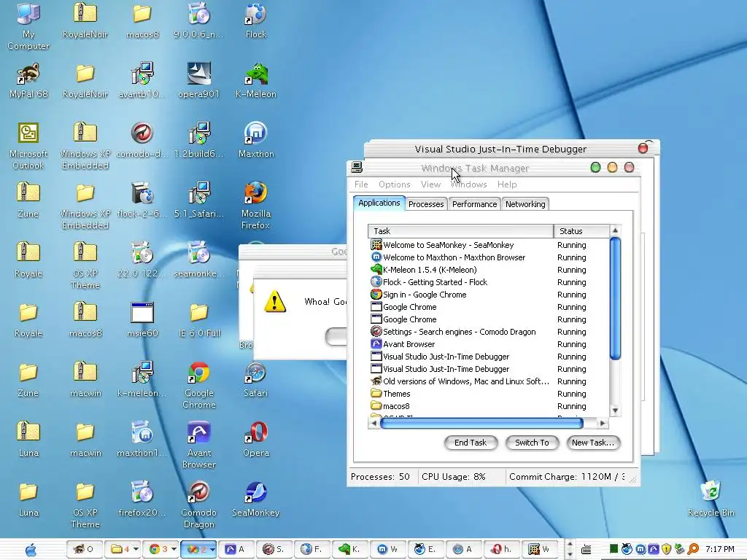
Task: Select Sign in - Google Chrome task
Action: tap(489, 295)
